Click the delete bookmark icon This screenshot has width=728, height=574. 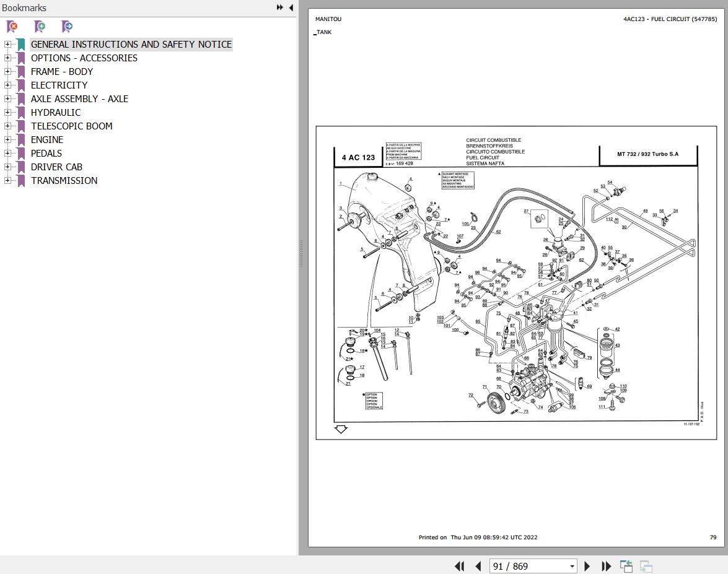pyautogui.click(x=12, y=27)
